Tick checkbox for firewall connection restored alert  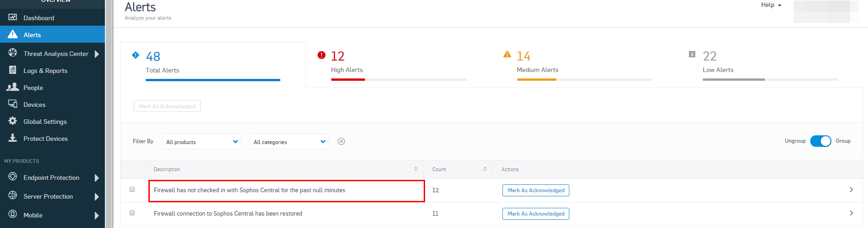(x=132, y=213)
